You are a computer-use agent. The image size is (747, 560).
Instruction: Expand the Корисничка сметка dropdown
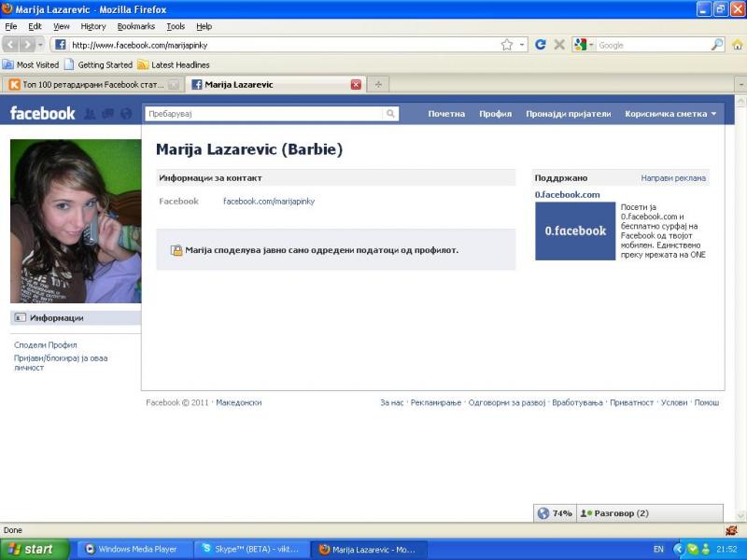coord(670,114)
